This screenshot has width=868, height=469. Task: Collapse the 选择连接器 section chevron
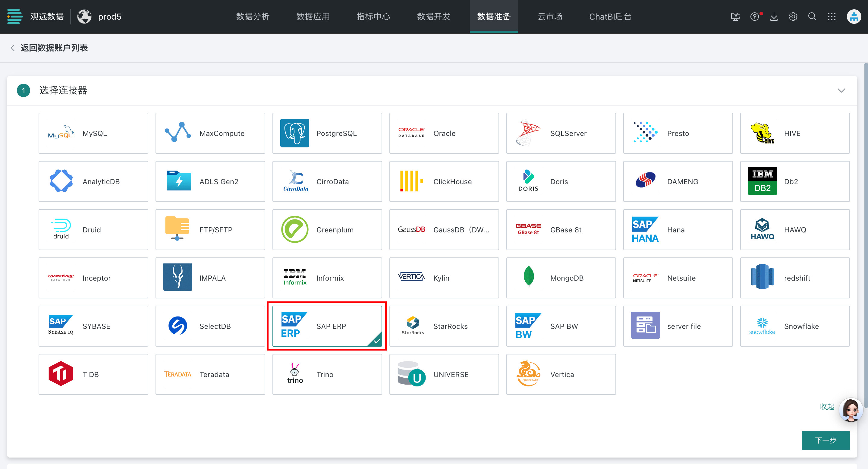[x=841, y=90]
